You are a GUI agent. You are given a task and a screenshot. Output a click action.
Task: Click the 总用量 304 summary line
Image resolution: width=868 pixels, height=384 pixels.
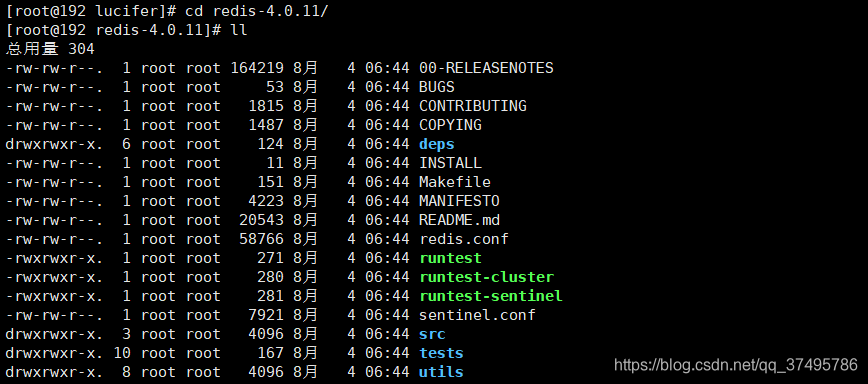tap(50, 49)
